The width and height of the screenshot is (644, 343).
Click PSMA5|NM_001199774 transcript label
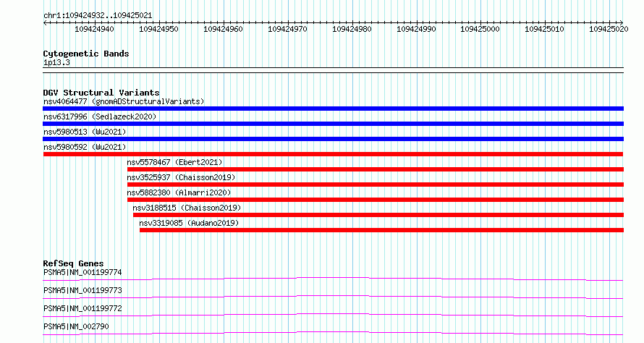[x=82, y=272]
